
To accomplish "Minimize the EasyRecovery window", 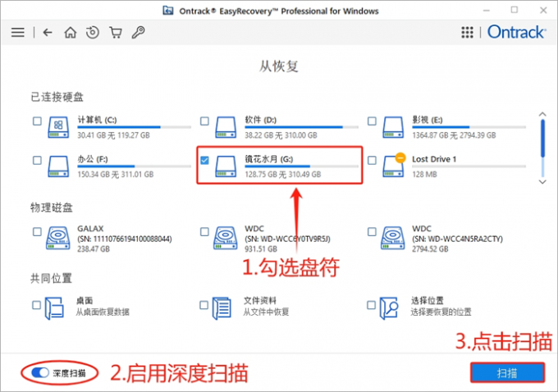I will [x=487, y=11].
